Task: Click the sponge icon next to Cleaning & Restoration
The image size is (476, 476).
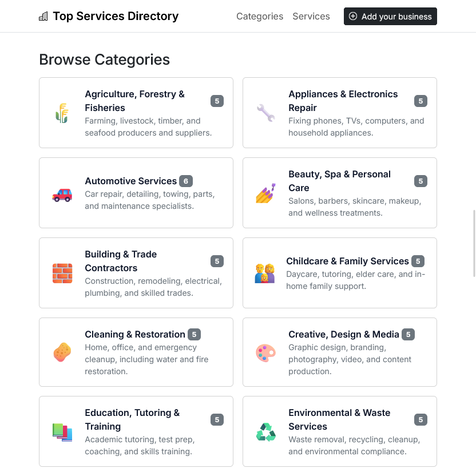Action: pos(62,352)
